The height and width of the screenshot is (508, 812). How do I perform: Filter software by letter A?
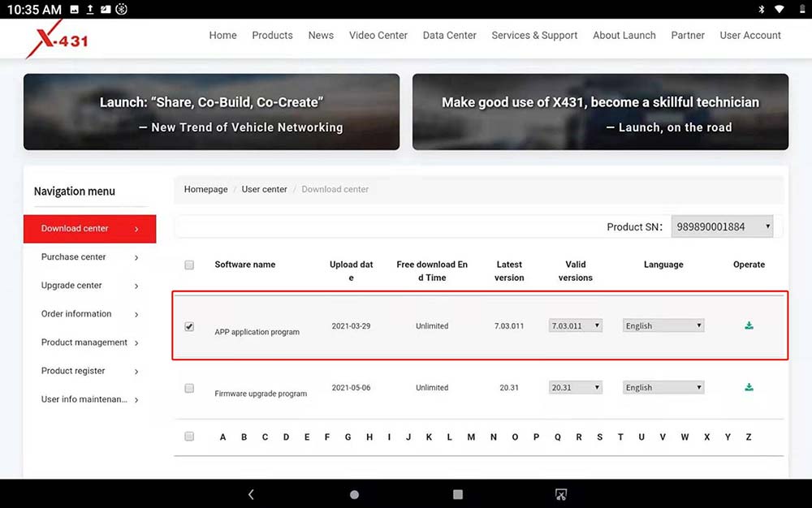point(222,437)
